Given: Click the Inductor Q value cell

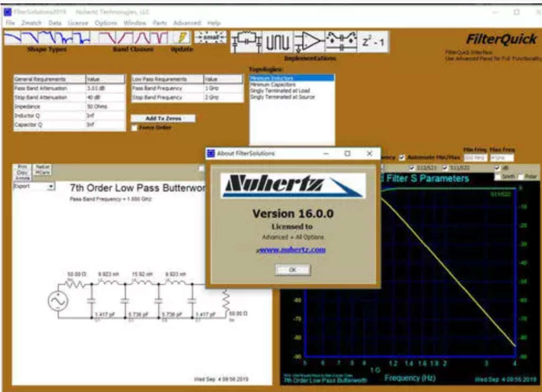Looking at the screenshot, I should (105, 116).
